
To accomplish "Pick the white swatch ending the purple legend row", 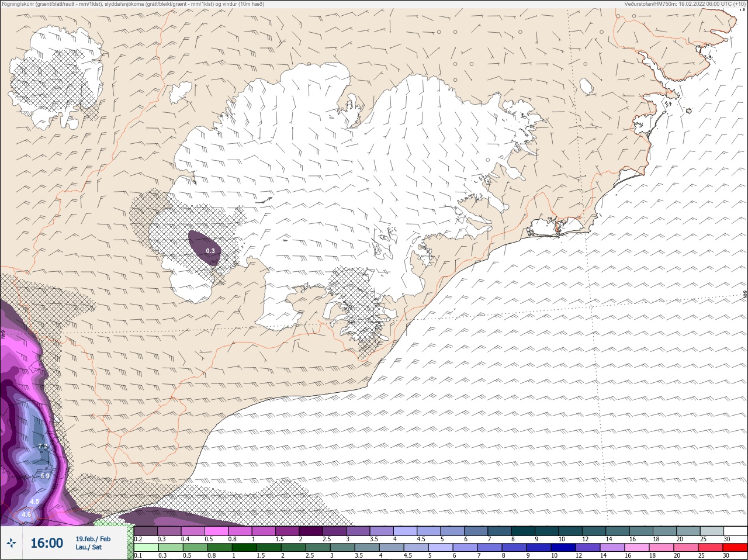I will click(x=735, y=531).
